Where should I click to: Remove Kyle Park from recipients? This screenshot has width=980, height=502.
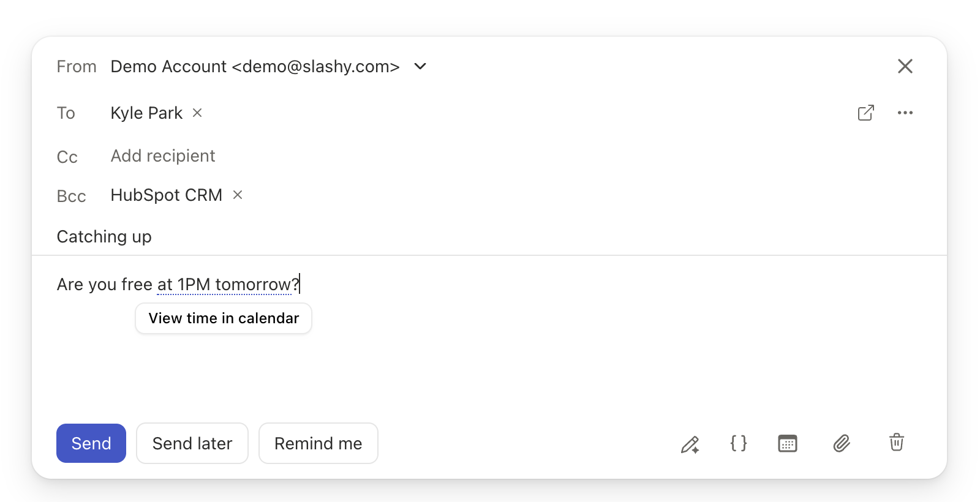[197, 113]
